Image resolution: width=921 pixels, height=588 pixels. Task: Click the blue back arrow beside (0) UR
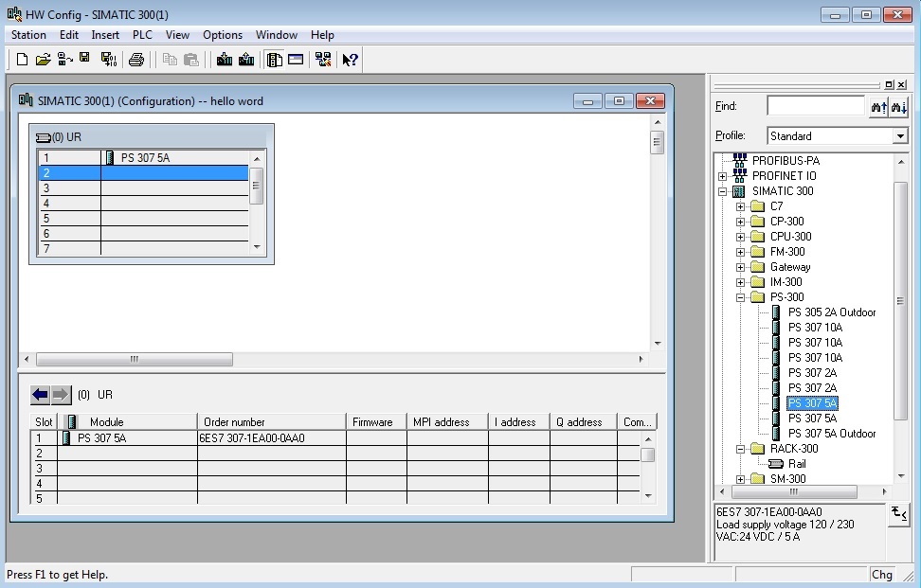pyautogui.click(x=40, y=395)
